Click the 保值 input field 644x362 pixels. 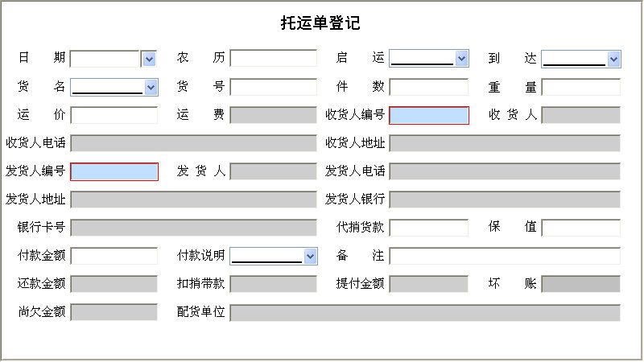pyautogui.click(x=580, y=228)
